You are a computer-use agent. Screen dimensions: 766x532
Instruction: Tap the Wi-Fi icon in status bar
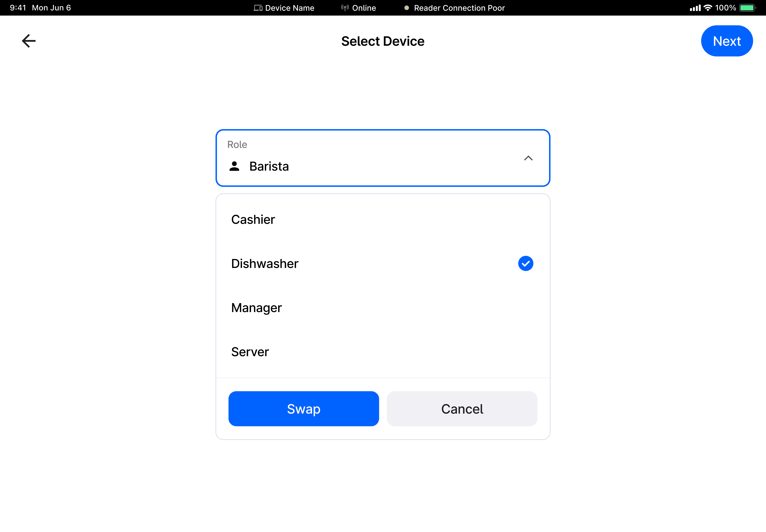coord(708,8)
